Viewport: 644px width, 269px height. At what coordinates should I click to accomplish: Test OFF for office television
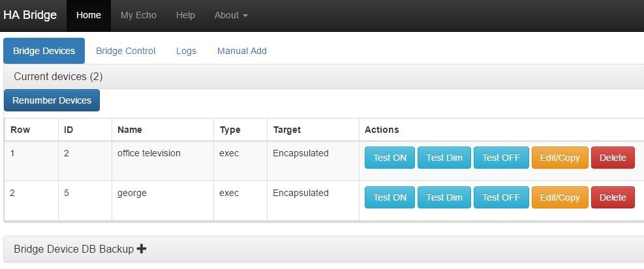[501, 158]
